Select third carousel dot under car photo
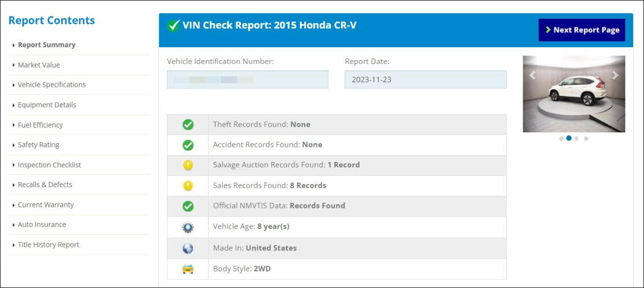Image resolution: width=644 pixels, height=288 pixels. [x=577, y=138]
